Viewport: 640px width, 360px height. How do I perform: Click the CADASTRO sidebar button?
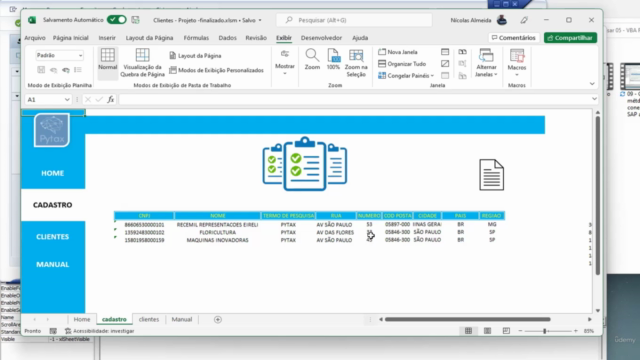(53, 205)
